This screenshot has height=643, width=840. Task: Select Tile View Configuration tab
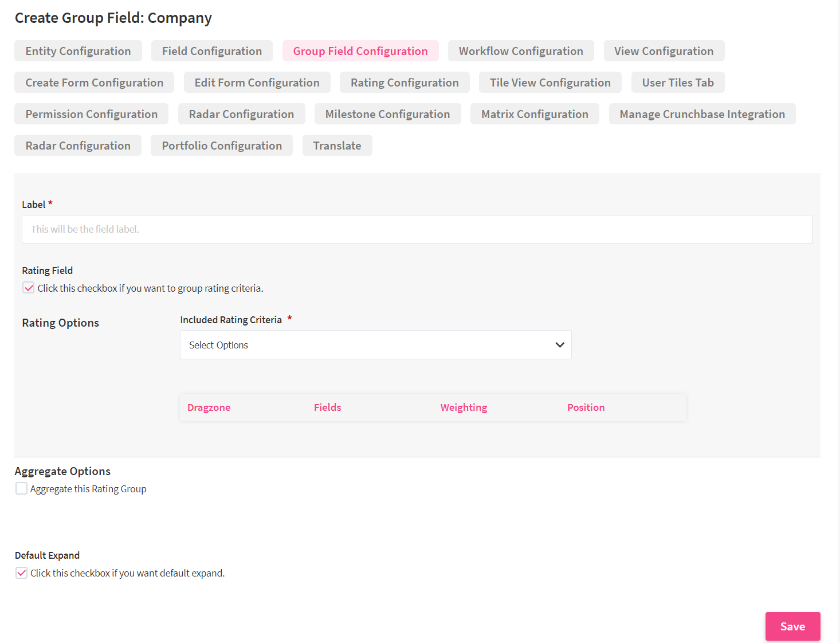point(549,83)
